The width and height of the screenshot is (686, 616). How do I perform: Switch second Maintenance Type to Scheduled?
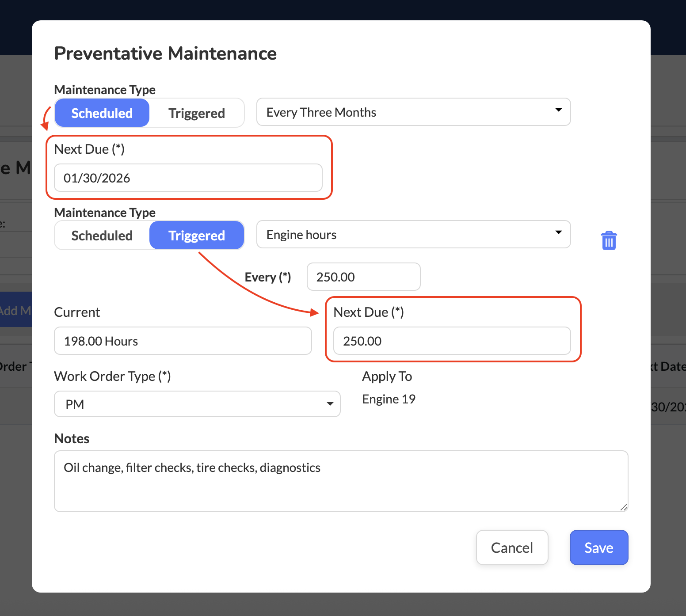pos(102,236)
